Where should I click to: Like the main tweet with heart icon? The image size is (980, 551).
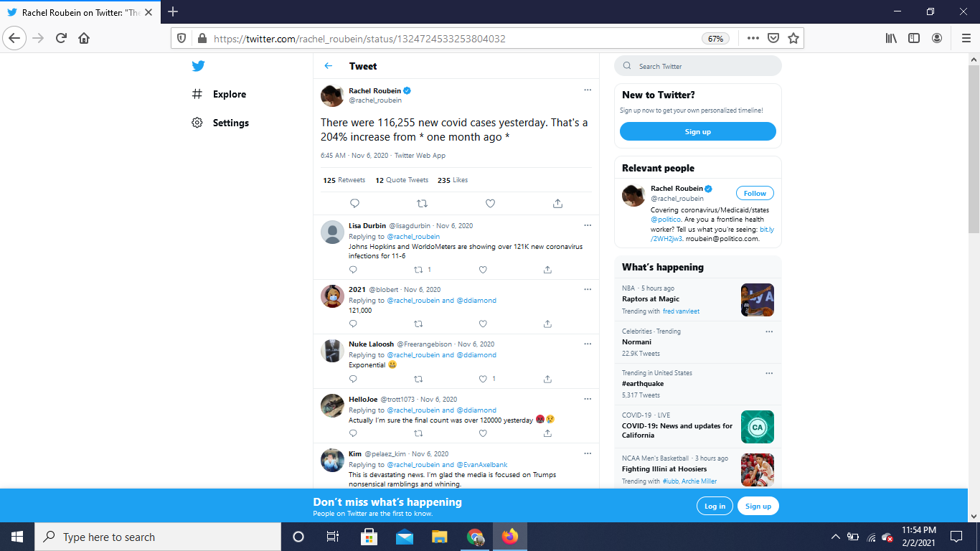(490, 204)
